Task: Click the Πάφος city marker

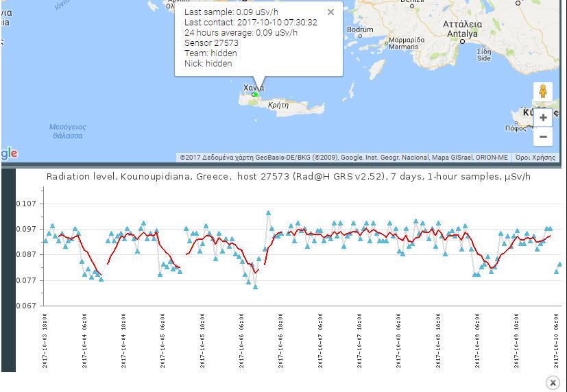Action: 516,127
